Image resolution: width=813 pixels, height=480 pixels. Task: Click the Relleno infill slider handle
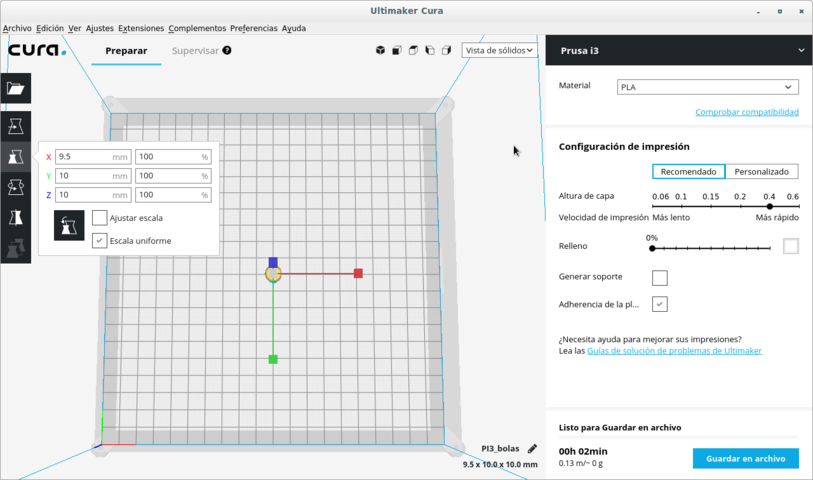pyautogui.click(x=652, y=248)
